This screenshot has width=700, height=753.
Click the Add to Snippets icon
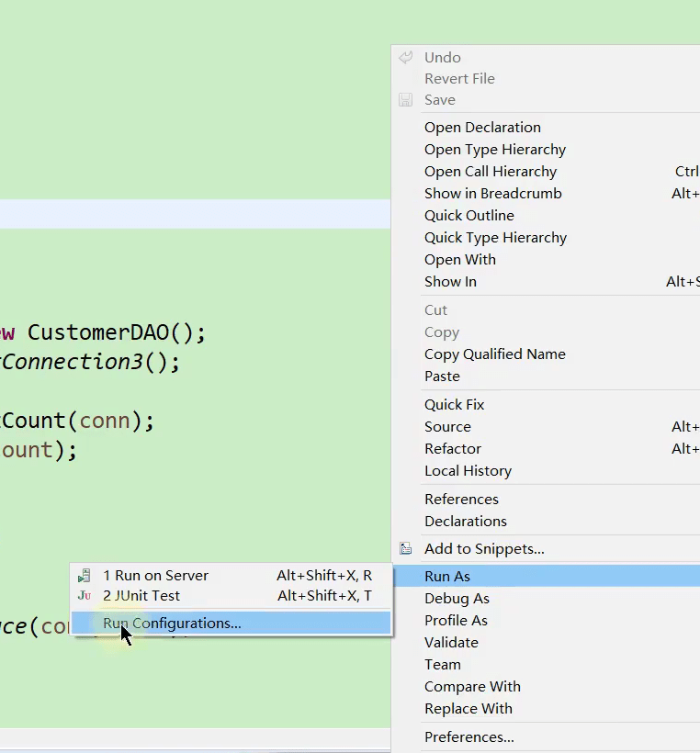pyautogui.click(x=406, y=549)
